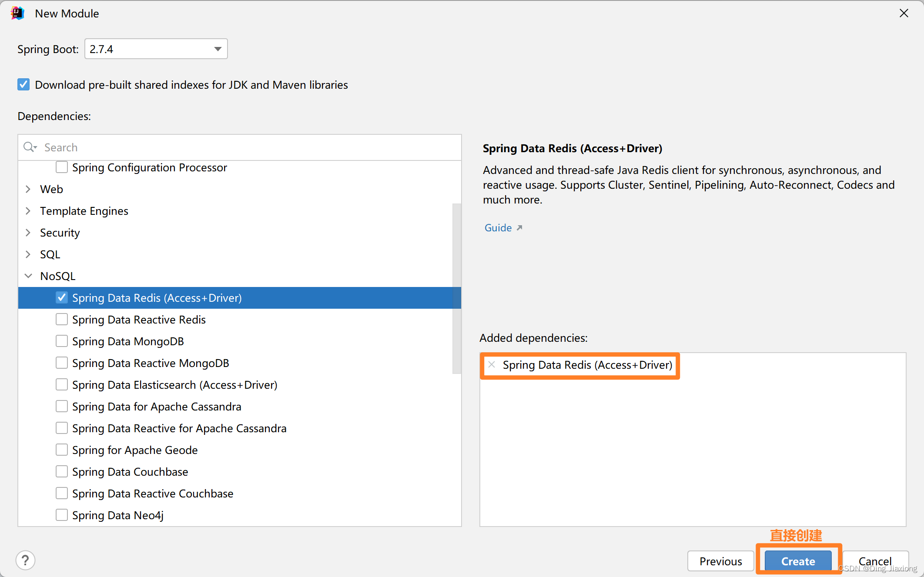This screenshot has height=577, width=924.
Task: Click the Previous button
Action: pos(720,561)
